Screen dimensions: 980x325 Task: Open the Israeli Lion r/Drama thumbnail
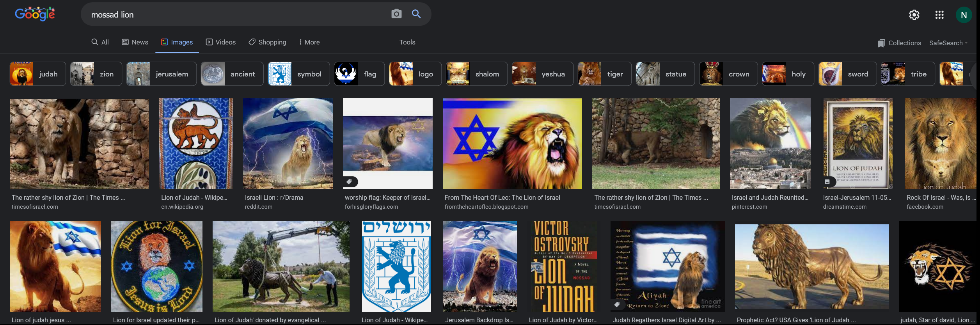point(288,144)
